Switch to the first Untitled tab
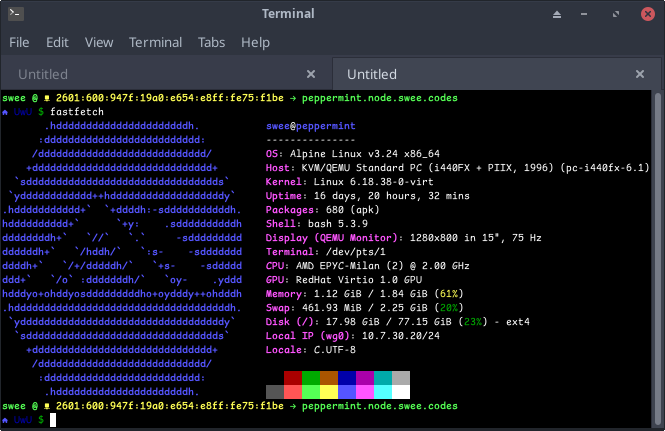Image resolution: width=665 pixels, height=431 pixels. pos(166,74)
